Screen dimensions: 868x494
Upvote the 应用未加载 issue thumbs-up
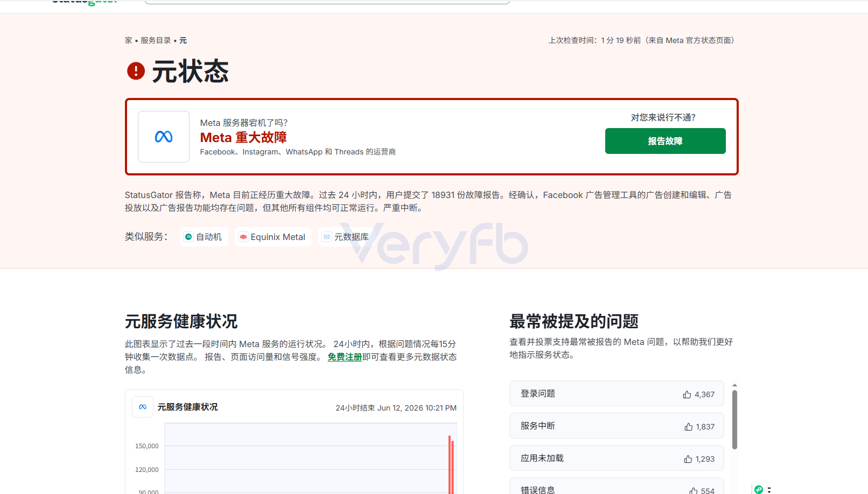tap(688, 459)
